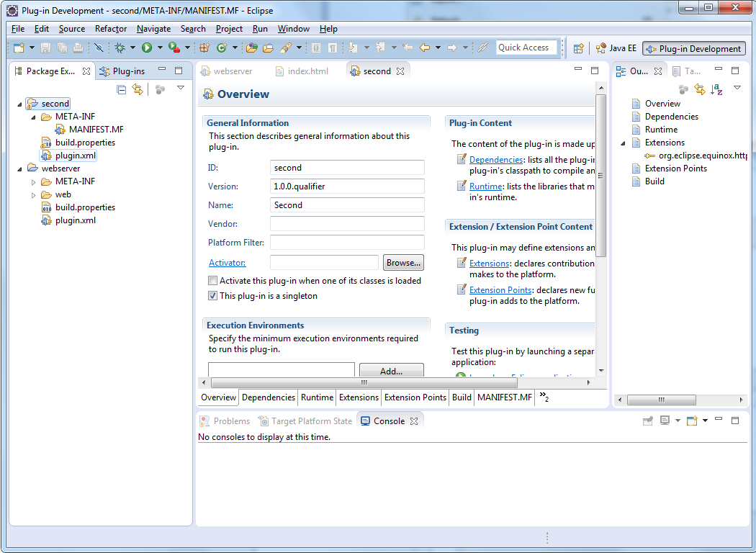Switch to the Dependencies editor tab
This screenshot has height=553, width=756.
tap(269, 397)
